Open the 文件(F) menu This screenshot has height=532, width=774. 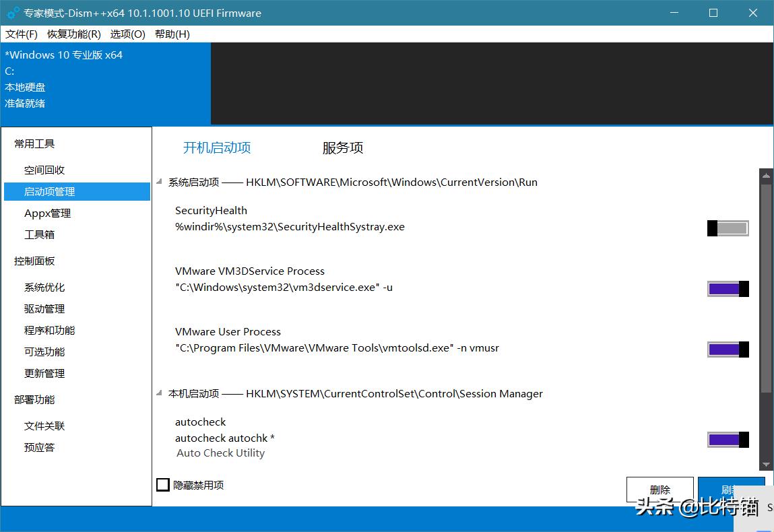[22, 34]
